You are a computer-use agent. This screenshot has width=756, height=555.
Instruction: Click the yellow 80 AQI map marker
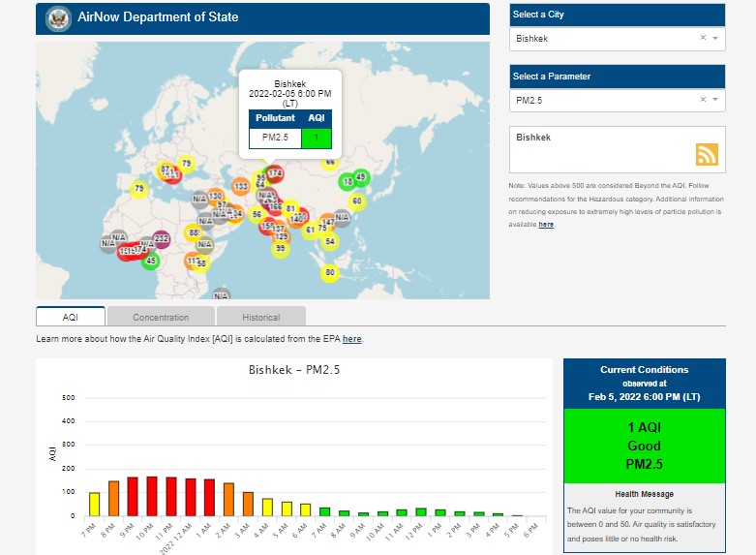coord(330,273)
